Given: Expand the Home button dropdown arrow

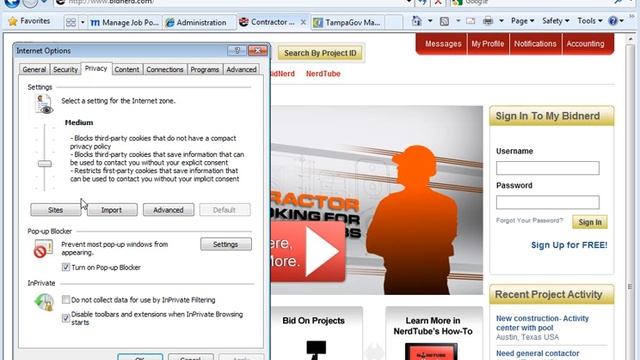Looking at the screenshot, I should tap(430, 21).
